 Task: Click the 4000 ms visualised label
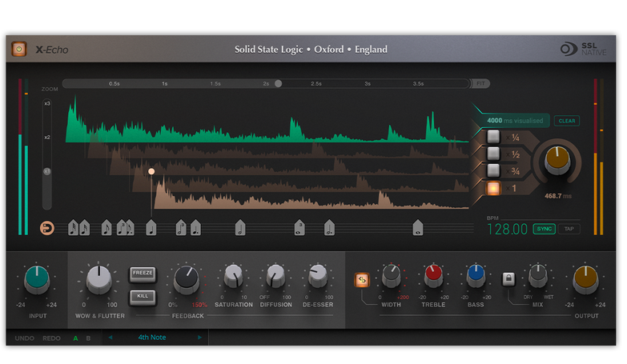click(515, 120)
